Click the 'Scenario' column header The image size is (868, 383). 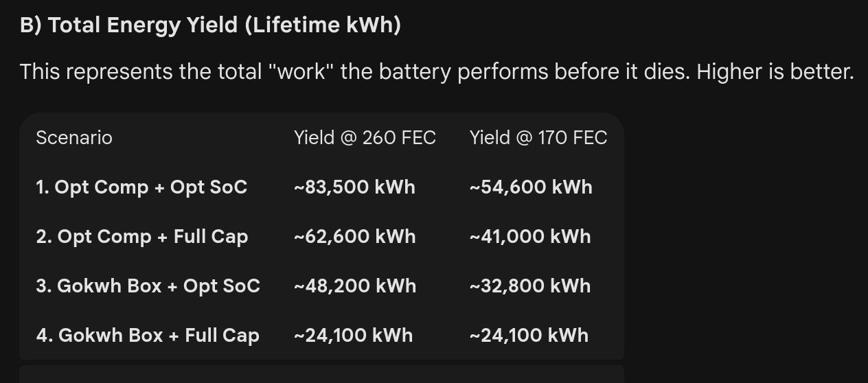point(74,138)
